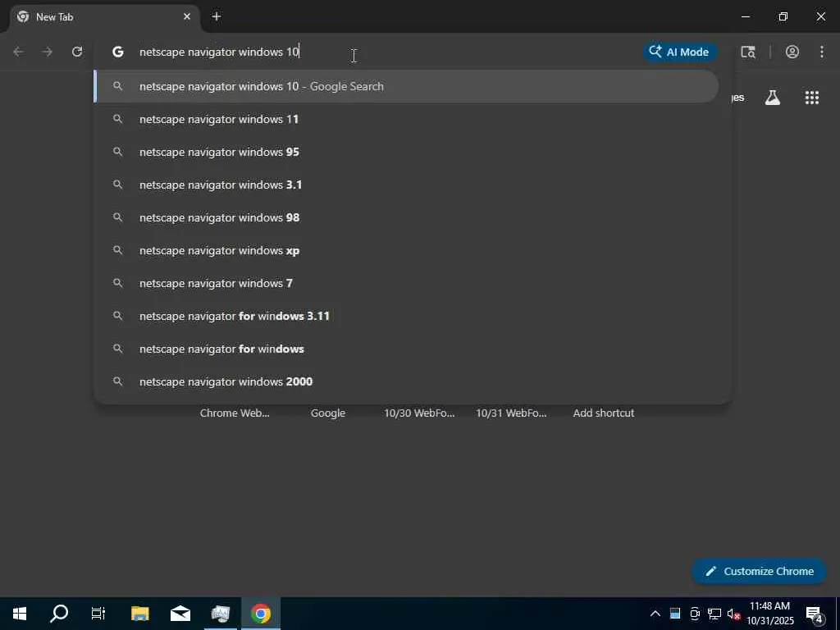The image size is (840, 630).
Task: Open the Windows Start menu
Action: tap(20, 614)
